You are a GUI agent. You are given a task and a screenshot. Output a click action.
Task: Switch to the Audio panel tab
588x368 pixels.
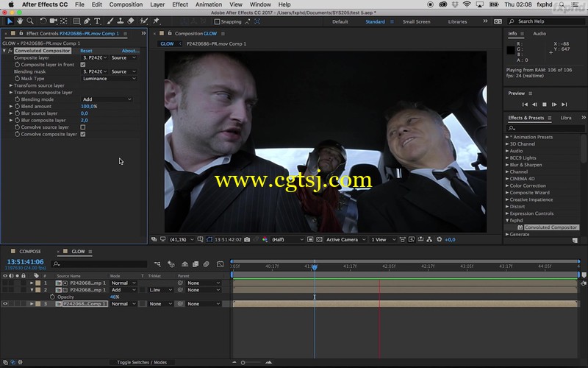pyautogui.click(x=539, y=33)
